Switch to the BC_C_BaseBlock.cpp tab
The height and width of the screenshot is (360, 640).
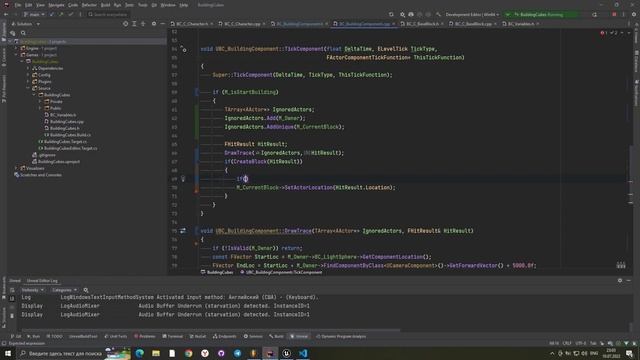(x=473, y=24)
